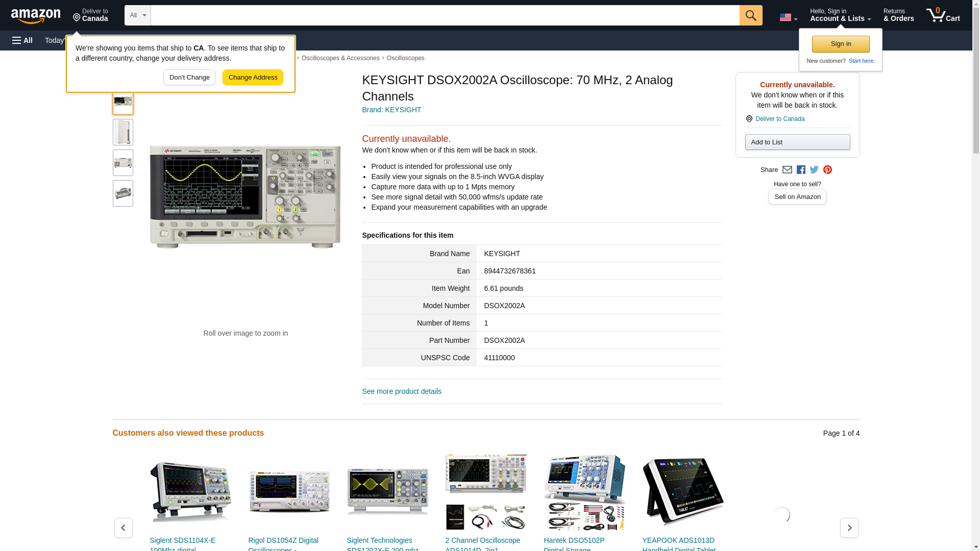Viewport: 980px width, 551px height.
Task: Go to previous carousel page arrow
Action: (x=123, y=528)
